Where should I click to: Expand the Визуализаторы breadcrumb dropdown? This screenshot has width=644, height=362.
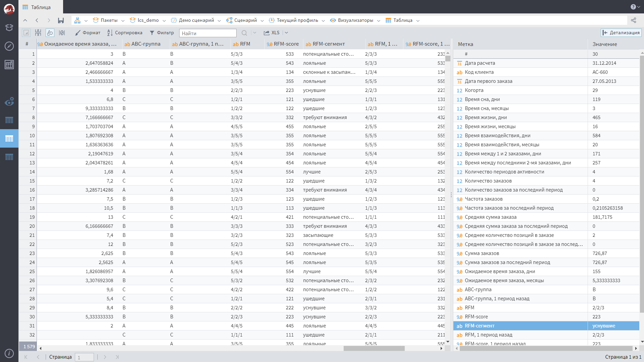click(379, 20)
